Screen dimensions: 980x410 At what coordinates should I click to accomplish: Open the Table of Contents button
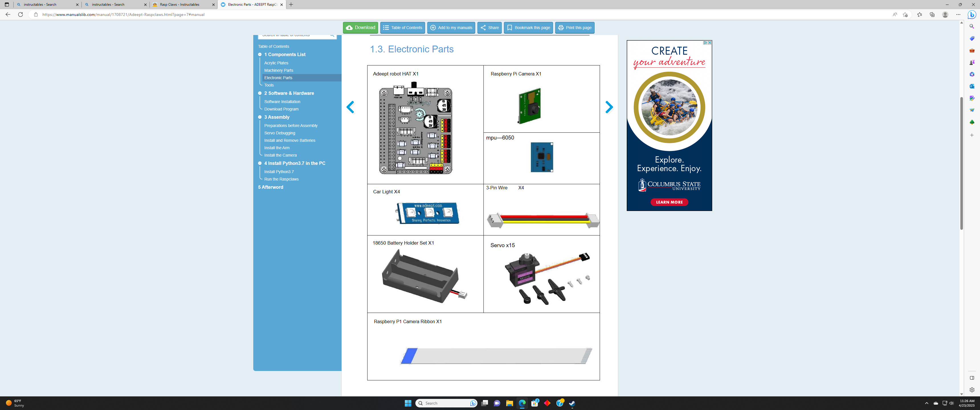tap(403, 28)
